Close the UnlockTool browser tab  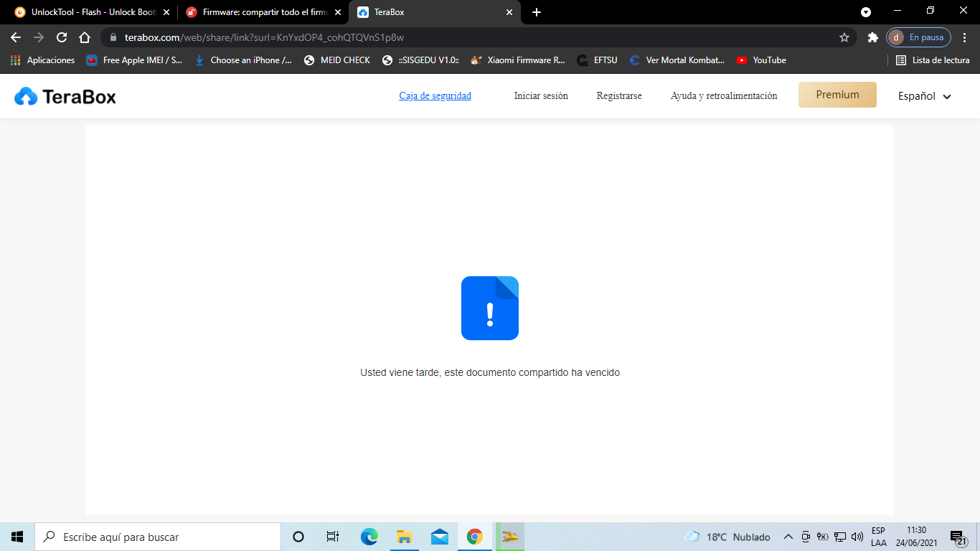[166, 12]
